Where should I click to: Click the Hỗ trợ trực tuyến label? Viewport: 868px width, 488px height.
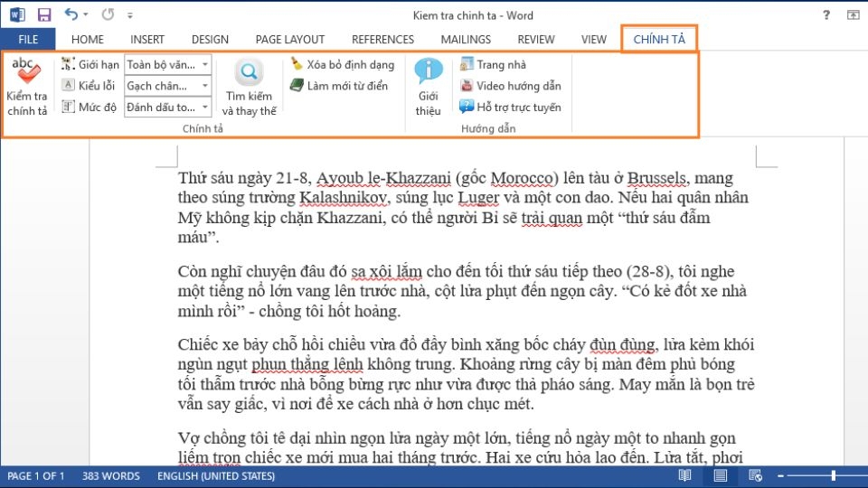coord(519,107)
